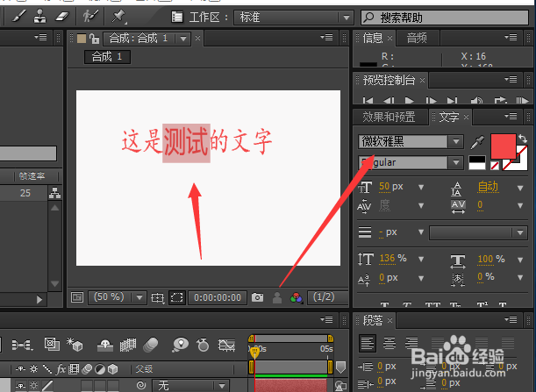Open grid and guide options icon
Viewport: 536px width, 392px height.
157,297
